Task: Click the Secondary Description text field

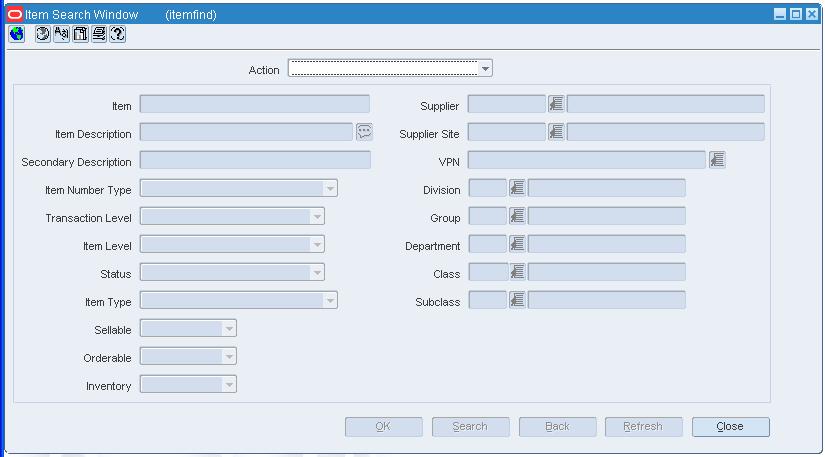Action: coord(255,160)
